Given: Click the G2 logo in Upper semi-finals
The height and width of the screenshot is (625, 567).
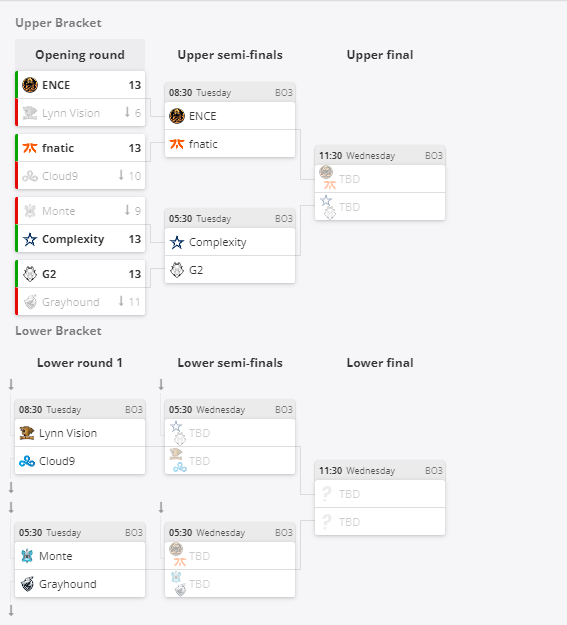Looking at the screenshot, I should point(177,270).
